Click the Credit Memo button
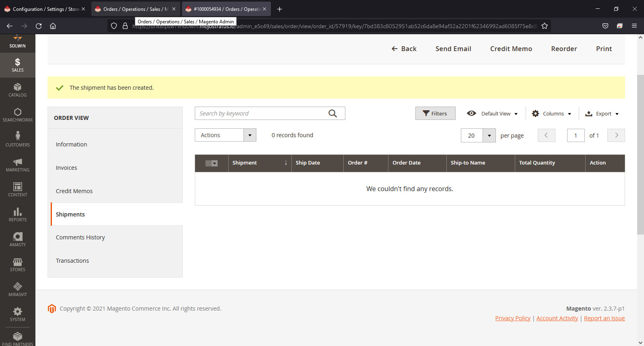This screenshot has height=346, width=644. [x=511, y=49]
